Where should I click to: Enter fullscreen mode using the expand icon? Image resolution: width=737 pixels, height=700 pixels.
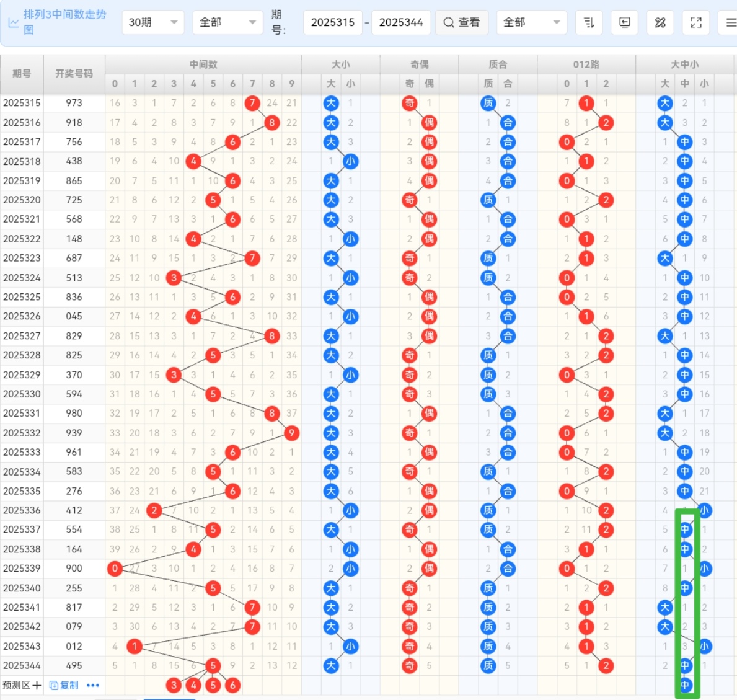695,22
